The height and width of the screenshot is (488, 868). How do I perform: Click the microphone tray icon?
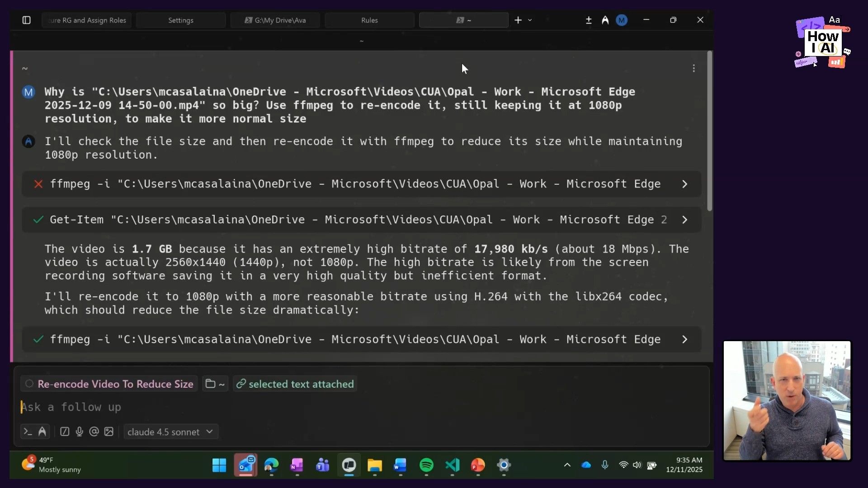click(605, 465)
